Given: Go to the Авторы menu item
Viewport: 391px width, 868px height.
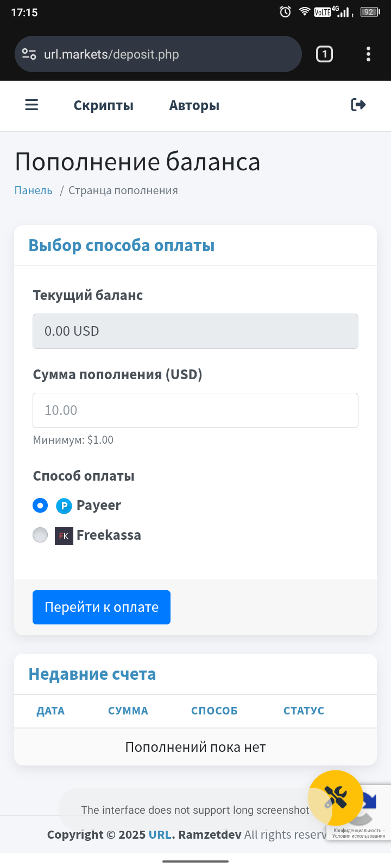Looking at the screenshot, I should tap(194, 106).
